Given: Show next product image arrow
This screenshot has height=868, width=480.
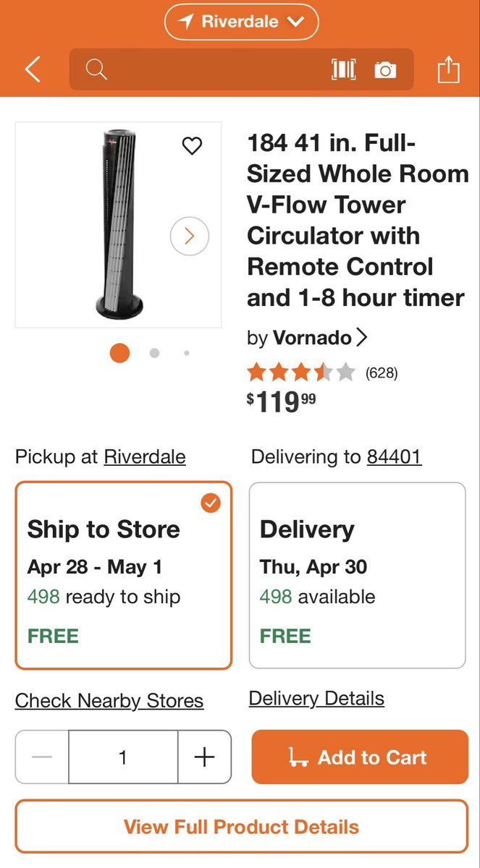Looking at the screenshot, I should (190, 236).
